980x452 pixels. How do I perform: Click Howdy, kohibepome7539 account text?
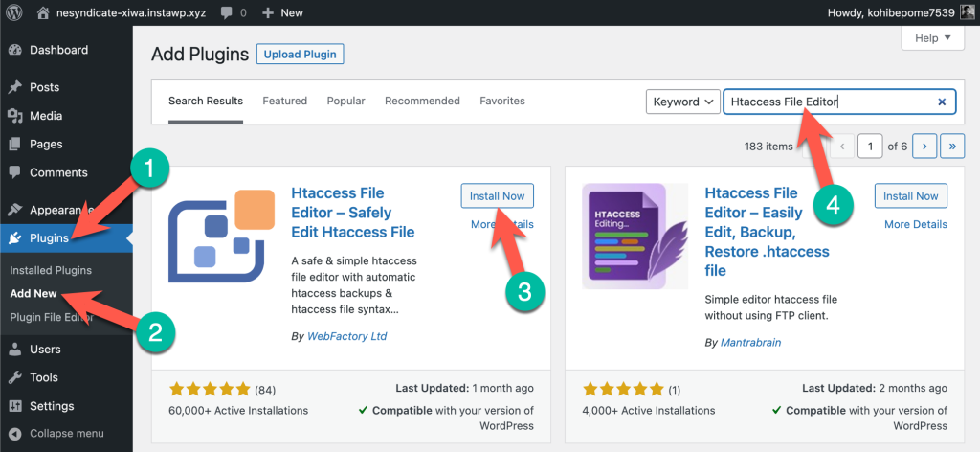point(891,12)
